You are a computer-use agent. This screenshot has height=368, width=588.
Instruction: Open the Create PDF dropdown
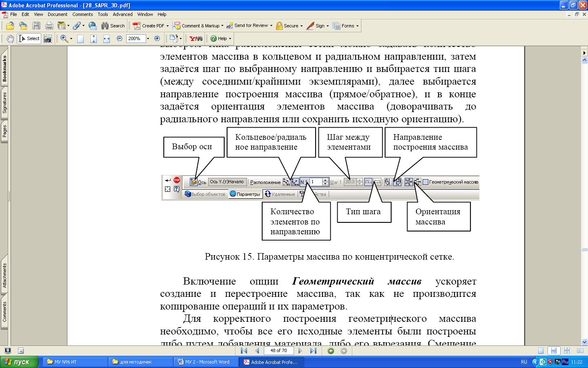(x=150, y=26)
